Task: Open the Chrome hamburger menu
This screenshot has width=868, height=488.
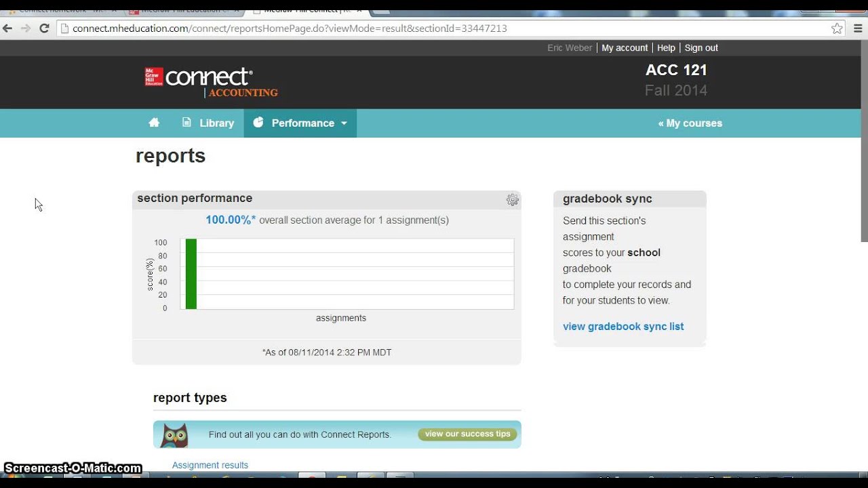Action: pos(858,28)
